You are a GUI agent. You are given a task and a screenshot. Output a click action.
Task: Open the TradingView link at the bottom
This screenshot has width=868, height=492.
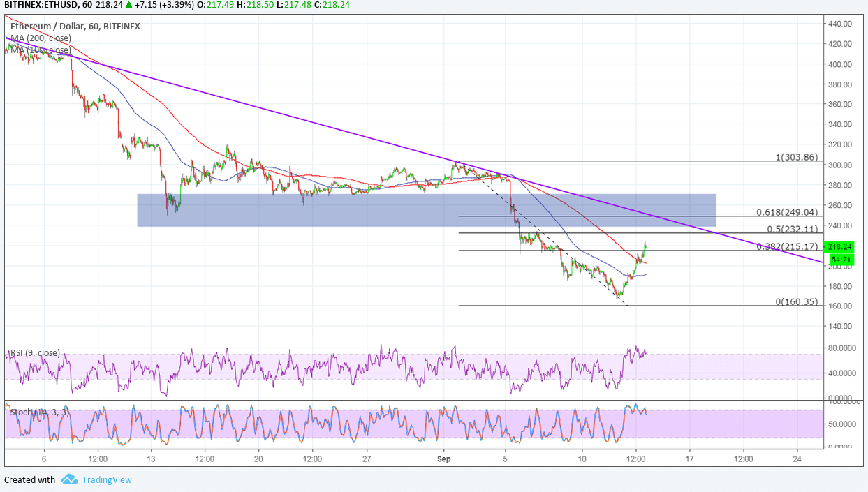106,480
